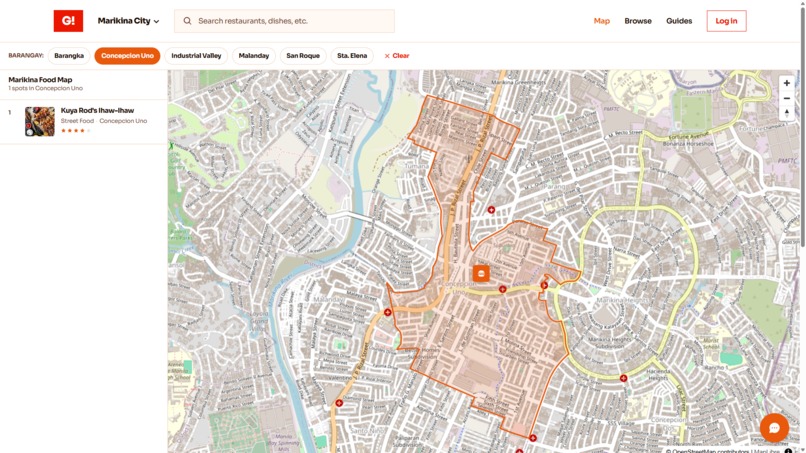The width and height of the screenshot is (806, 453).
Task: Select the Industrial Valley filter chip
Action: (x=196, y=56)
